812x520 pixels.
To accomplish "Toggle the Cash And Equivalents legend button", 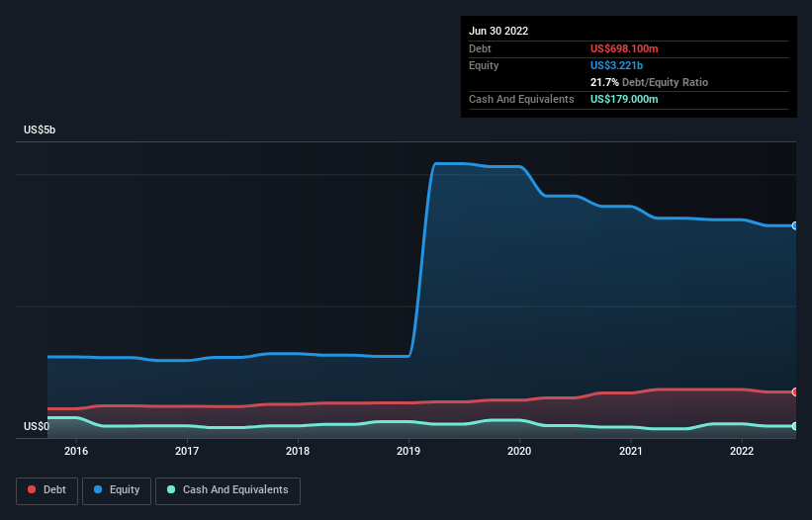I will tap(227, 490).
